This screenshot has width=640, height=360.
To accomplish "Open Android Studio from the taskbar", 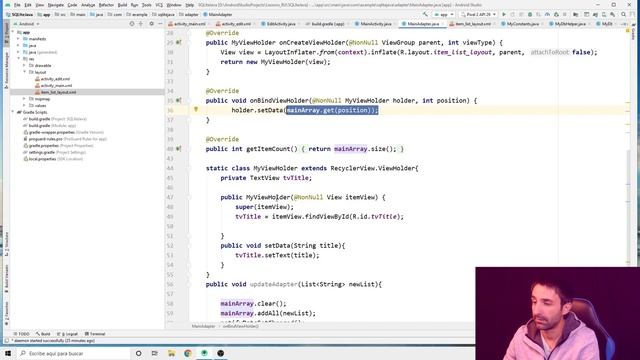I will pyautogui.click(x=204, y=353).
